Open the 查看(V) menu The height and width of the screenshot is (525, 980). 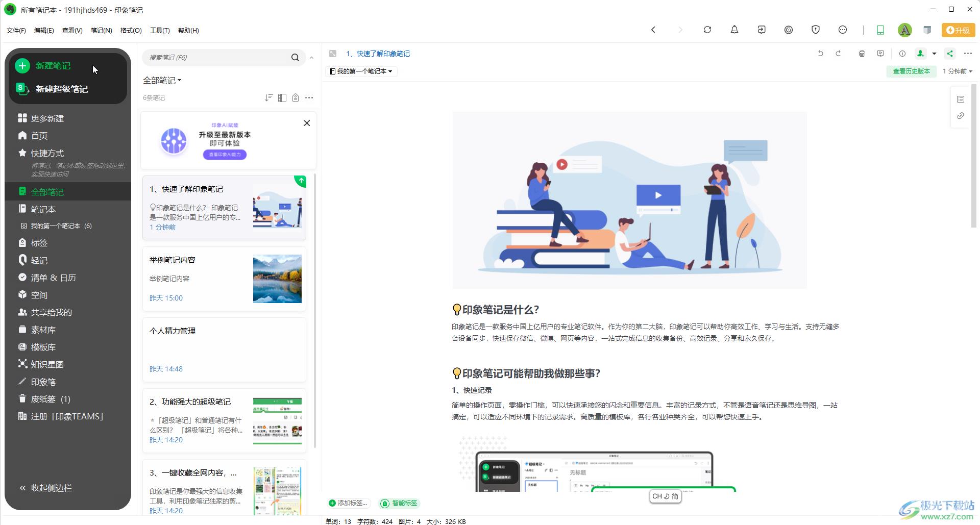[72, 31]
